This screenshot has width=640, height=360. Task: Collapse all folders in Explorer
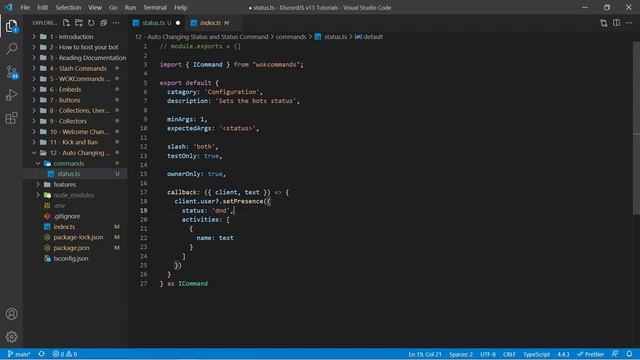point(104,23)
